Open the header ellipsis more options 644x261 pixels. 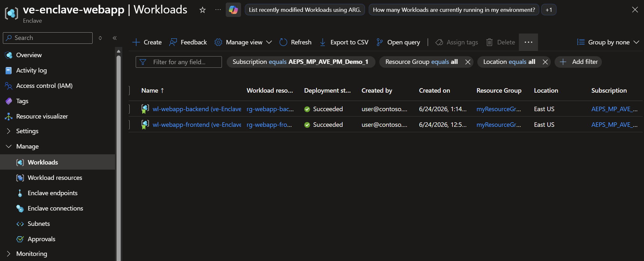click(x=218, y=10)
